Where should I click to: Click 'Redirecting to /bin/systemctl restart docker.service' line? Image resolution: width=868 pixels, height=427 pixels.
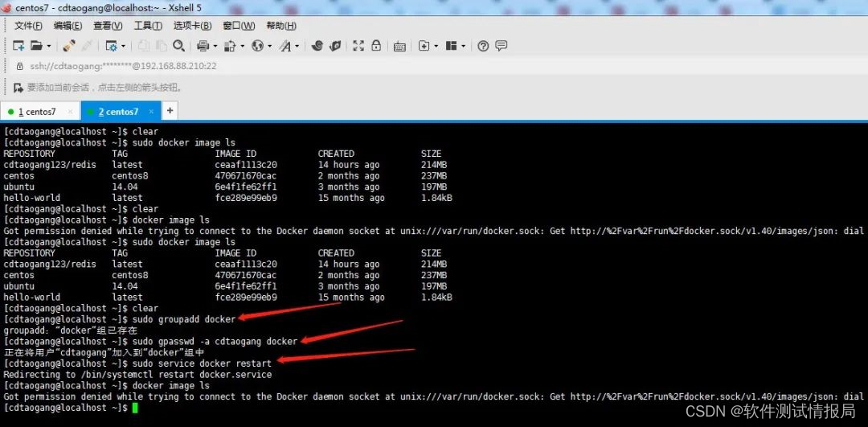pyautogui.click(x=137, y=375)
